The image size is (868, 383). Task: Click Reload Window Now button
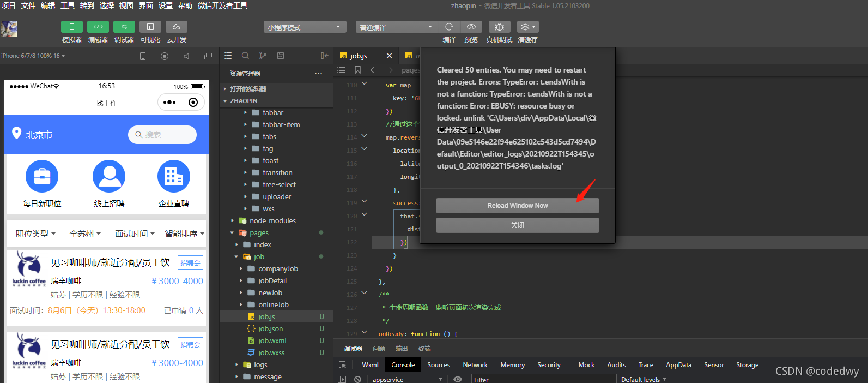tap(518, 206)
